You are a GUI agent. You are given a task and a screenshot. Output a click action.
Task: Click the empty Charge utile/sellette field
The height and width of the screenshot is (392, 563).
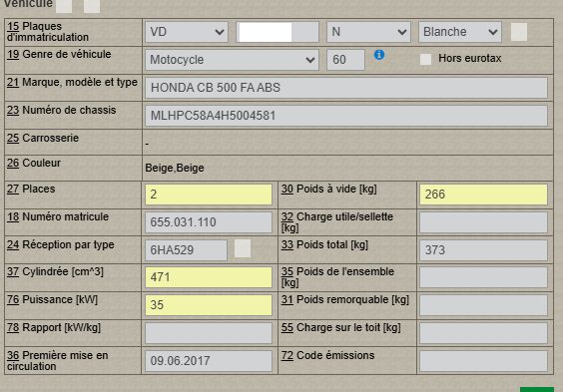[x=483, y=222]
